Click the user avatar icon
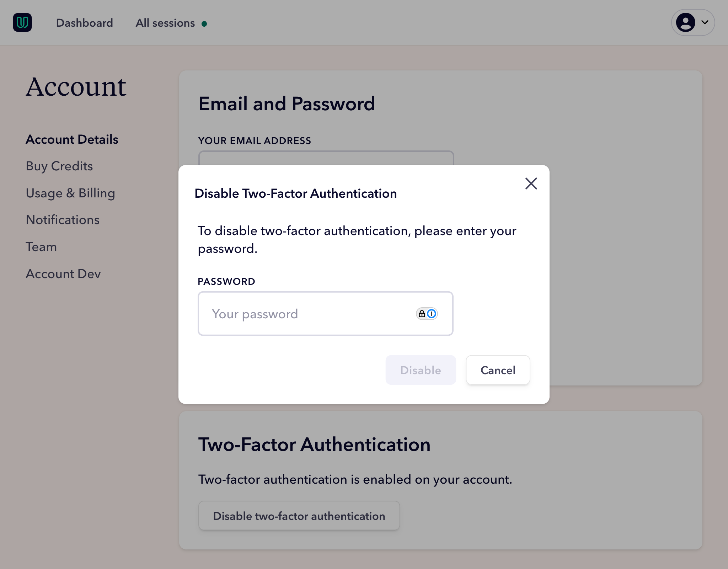728x569 pixels. pyautogui.click(x=685, y=23)
